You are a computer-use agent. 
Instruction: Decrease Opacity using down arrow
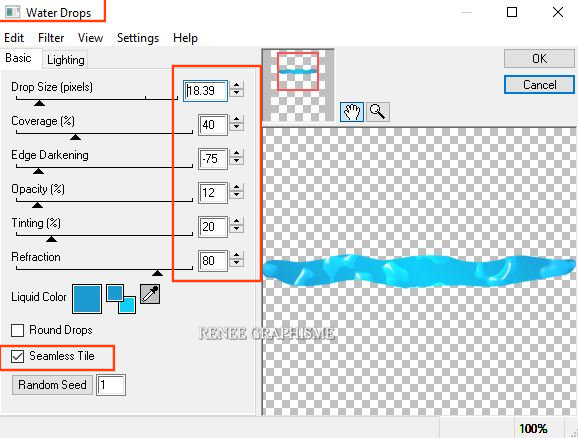(237, 196)
